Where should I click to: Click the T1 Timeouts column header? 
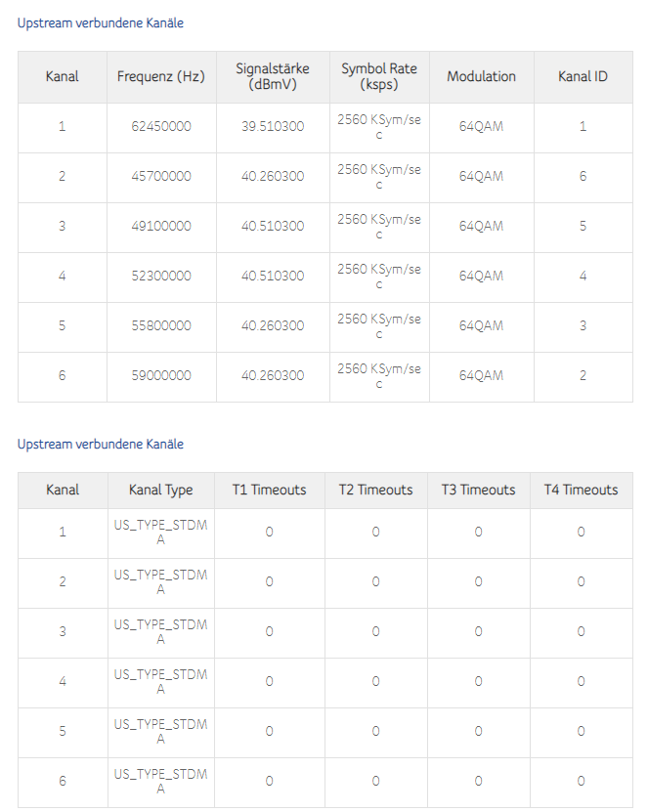pos(269,490)
